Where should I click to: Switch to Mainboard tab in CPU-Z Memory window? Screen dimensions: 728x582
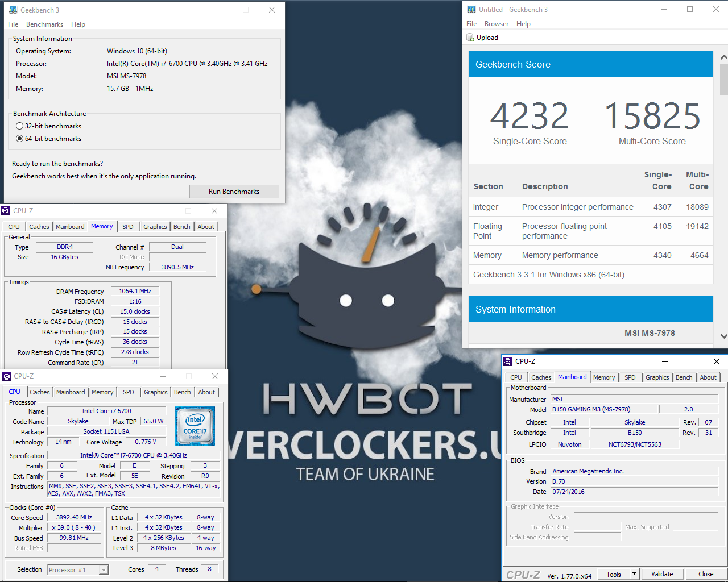(x=70, y=227)
